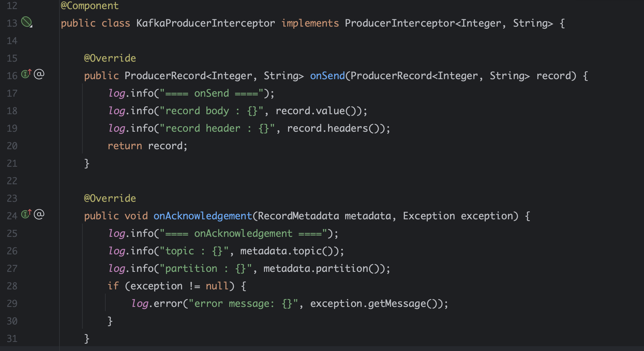Image resolution: width=644 pixels, height=351 pixels.
Task: Click the Spring bean gutter icon on line 13
Action: coord(27,22)
